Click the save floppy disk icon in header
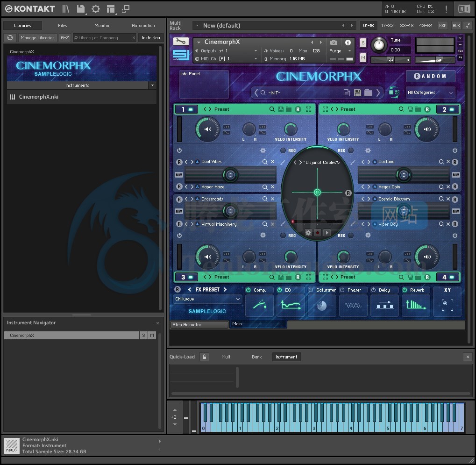The image size is (476, 465). coord(81,9)
